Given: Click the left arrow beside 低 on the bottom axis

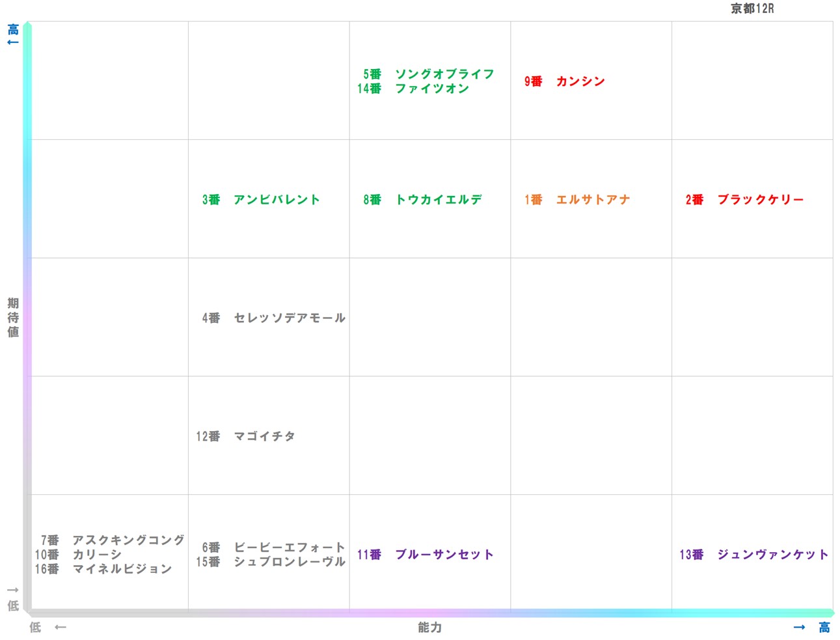Looking at the screenshot, I should [61, 628].
